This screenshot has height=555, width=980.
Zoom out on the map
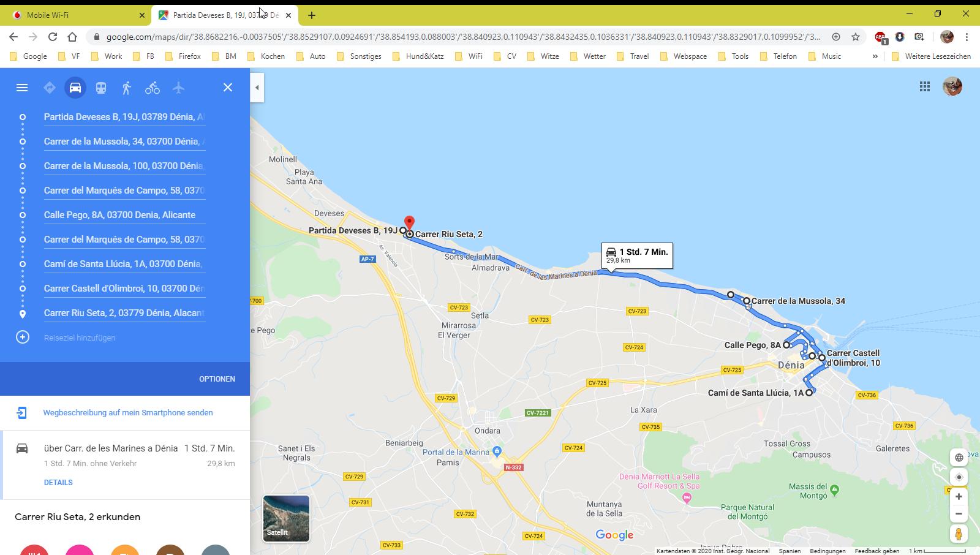(959, 514)
